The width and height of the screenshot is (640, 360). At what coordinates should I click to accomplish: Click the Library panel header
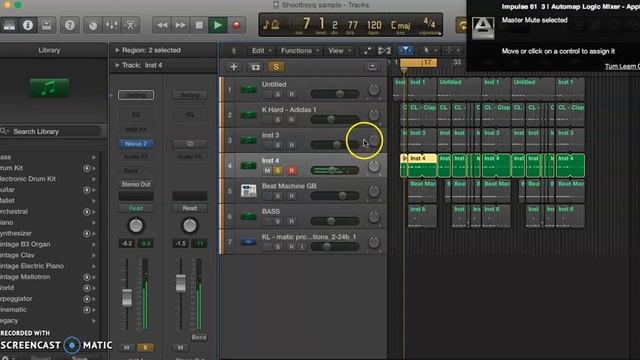[49, 50]
